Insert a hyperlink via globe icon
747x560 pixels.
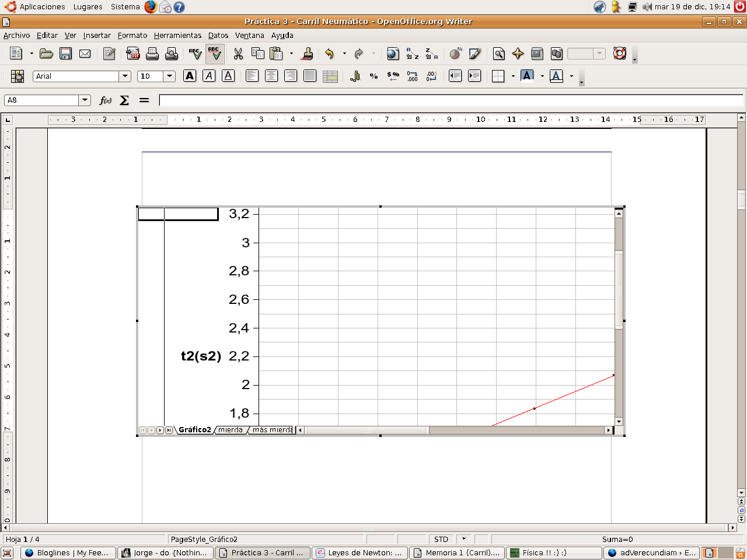pos(393,54)
